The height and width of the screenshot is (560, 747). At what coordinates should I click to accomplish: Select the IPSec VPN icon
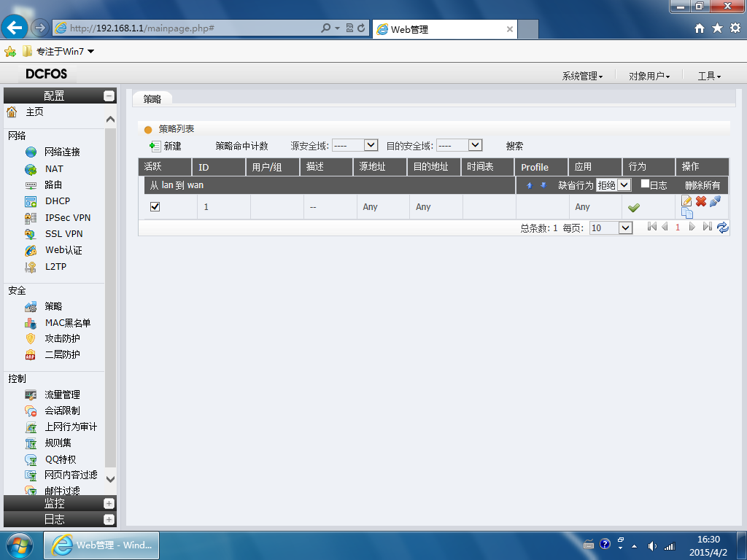coord(31,218)
